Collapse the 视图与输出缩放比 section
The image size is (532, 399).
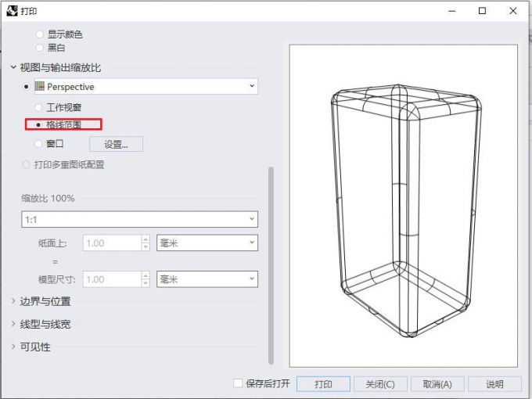click(14, 68)
